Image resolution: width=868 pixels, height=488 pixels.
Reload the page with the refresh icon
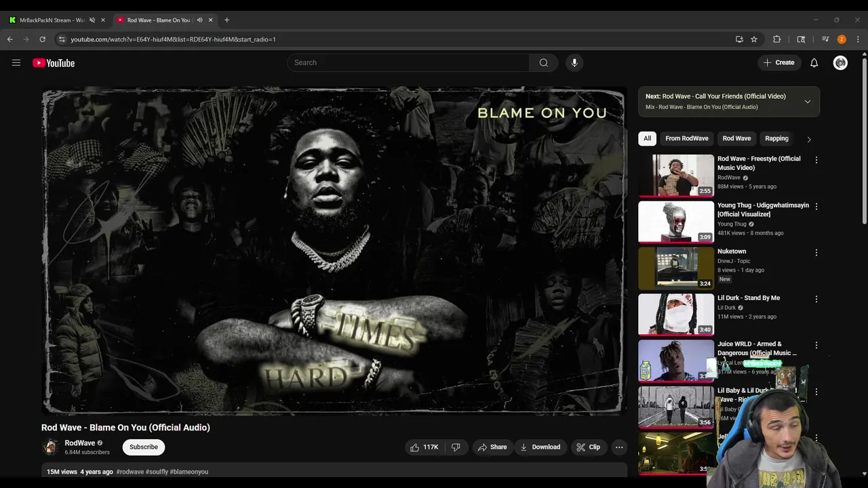pyautogui.click(x=43, y=39)
